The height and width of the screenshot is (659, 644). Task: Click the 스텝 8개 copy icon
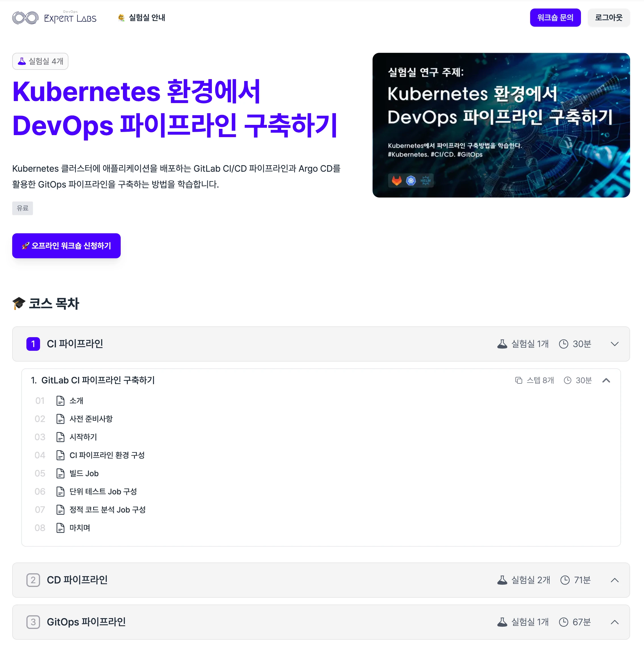(x=518, y=380)
